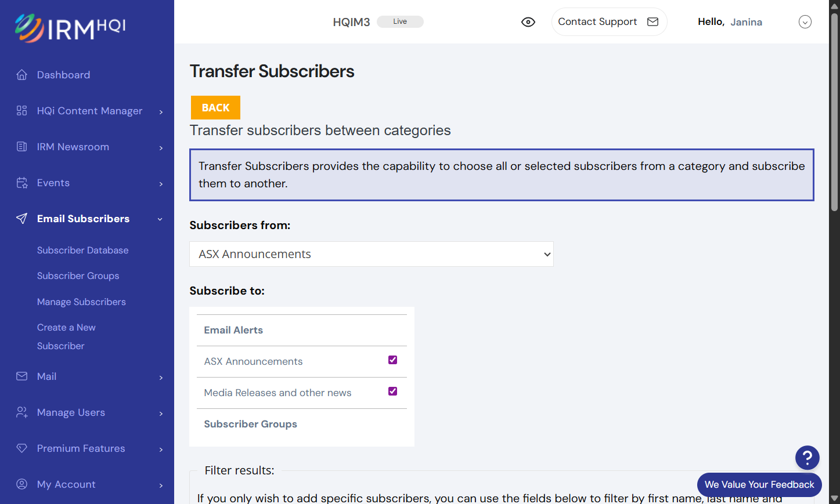Image resolution: width=840 pixels, height=504 pixels.
Task: Click the Premium Features diamond icon
Action: (x=22, y=448)
